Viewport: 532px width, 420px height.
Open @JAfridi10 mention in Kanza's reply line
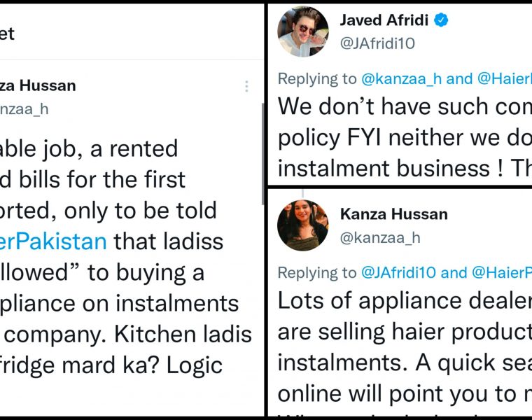[x=401, y=272]
